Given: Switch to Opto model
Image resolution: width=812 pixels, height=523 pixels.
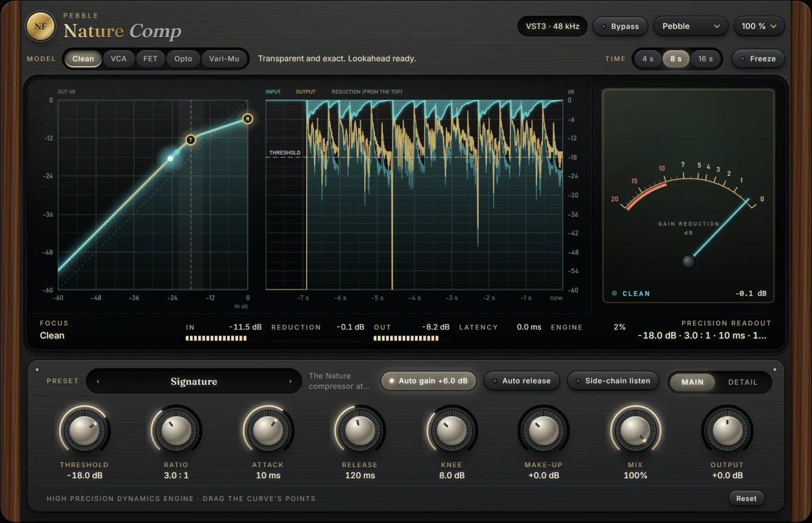Looking at the screenshot, I should (183, 59).
